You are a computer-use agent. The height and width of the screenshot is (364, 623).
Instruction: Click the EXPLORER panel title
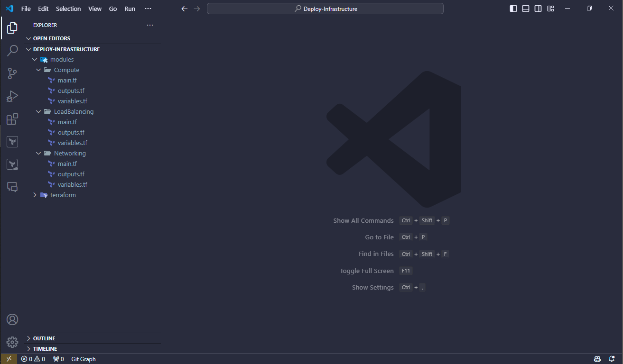tap(45, 25)
